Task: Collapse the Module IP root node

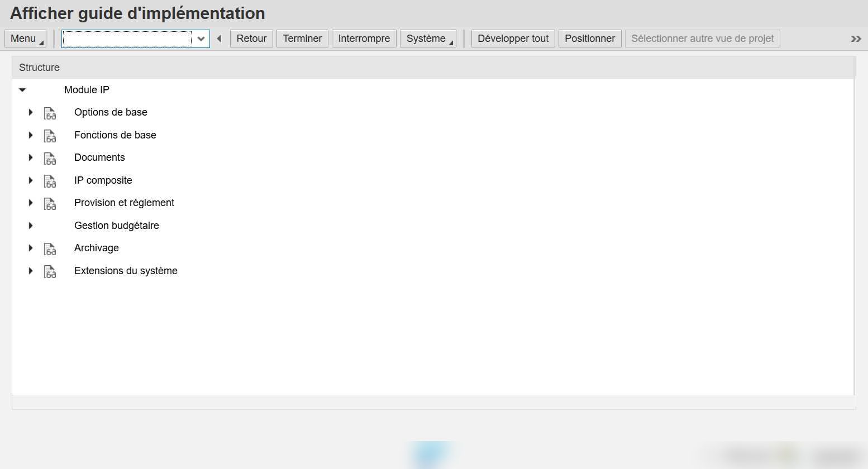Action: [22, 90]
